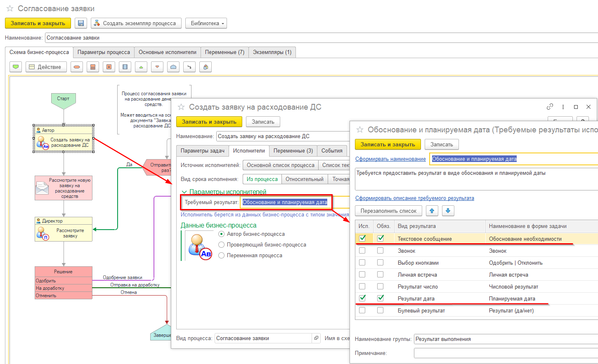
Task: Click the Наименование группы field
Action: [506, 339]
